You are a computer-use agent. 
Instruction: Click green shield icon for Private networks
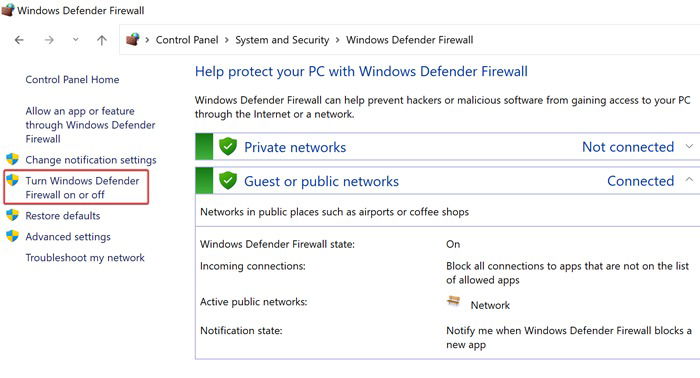[228, 146]
